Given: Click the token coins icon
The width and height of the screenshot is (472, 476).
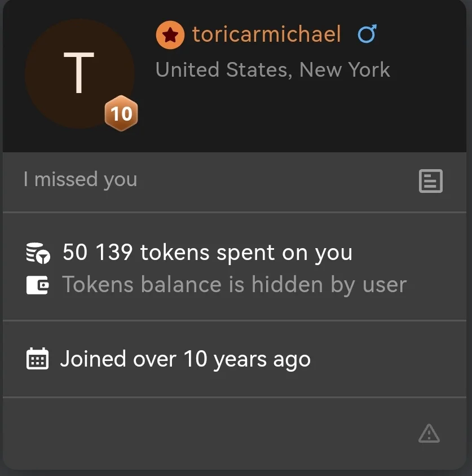Looking at the screenshot, I should pyautogui.click(x=38, y=253).
